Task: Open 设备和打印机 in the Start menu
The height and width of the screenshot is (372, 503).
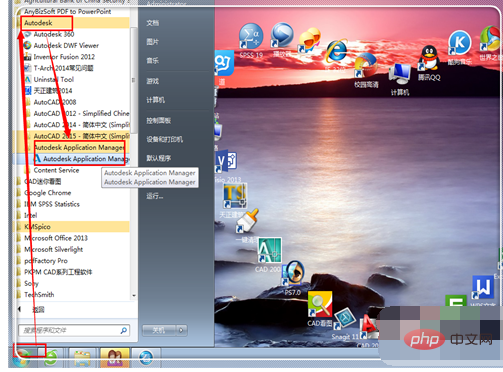Action: pos(165,139)
